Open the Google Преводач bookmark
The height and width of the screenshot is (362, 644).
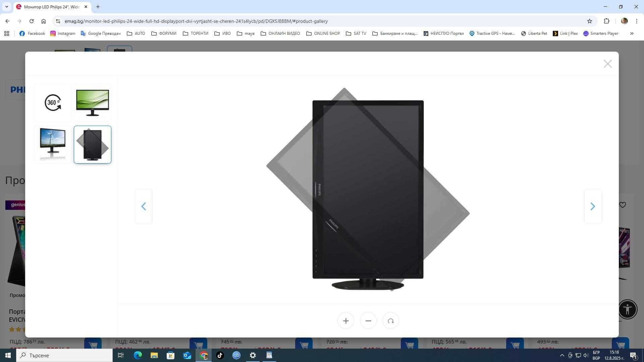click(101, 34)
